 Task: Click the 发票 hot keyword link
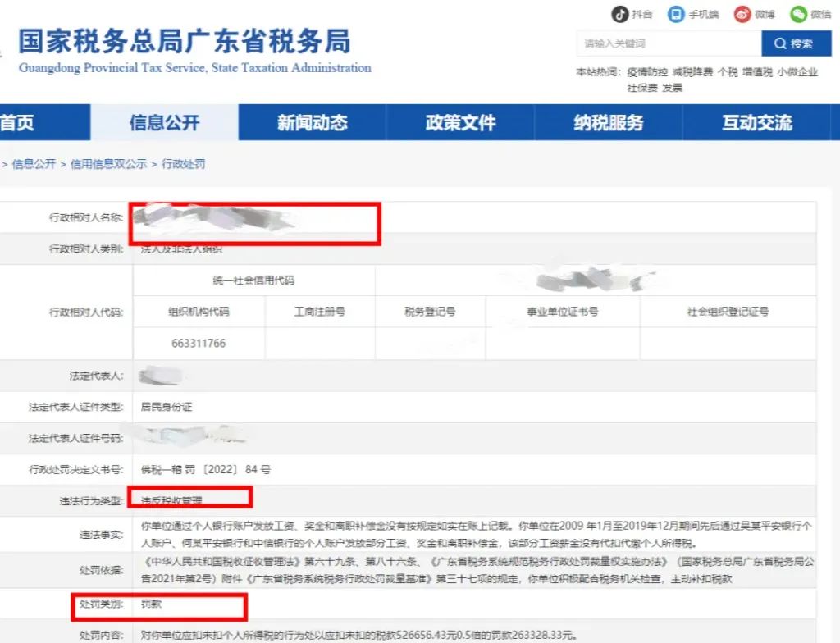(673, 88)
